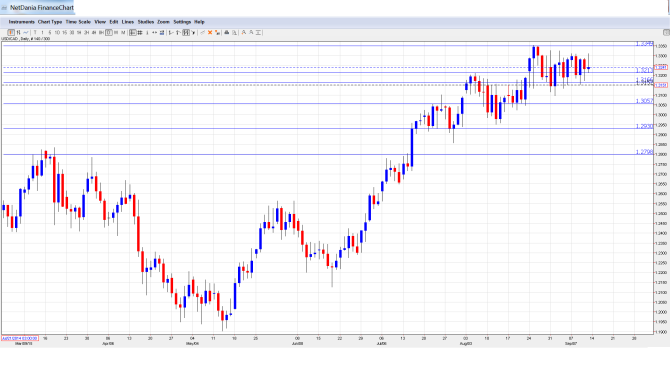Open the Time Scale menu
The width and height of the screenshot is (670, 377).
pos(78,22)
